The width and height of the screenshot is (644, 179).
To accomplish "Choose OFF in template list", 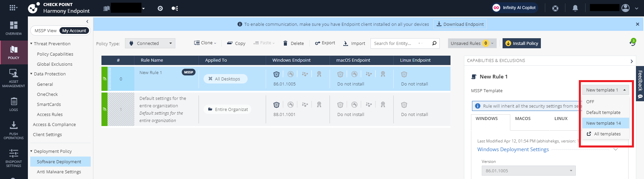I will pos(606,102).
